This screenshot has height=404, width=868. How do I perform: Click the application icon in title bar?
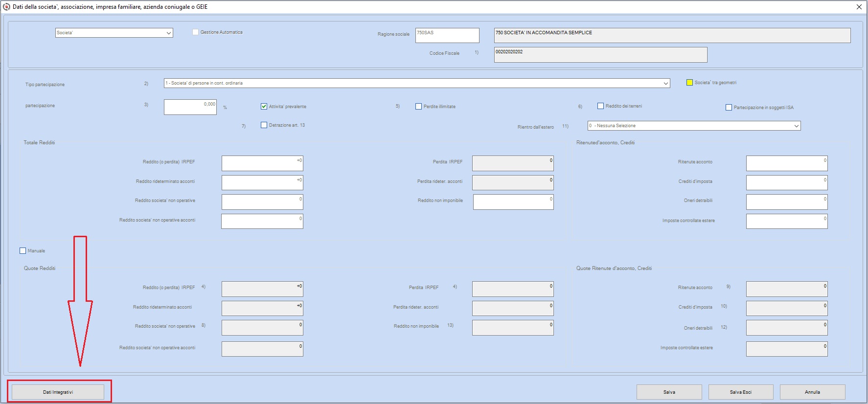point(6,7)
